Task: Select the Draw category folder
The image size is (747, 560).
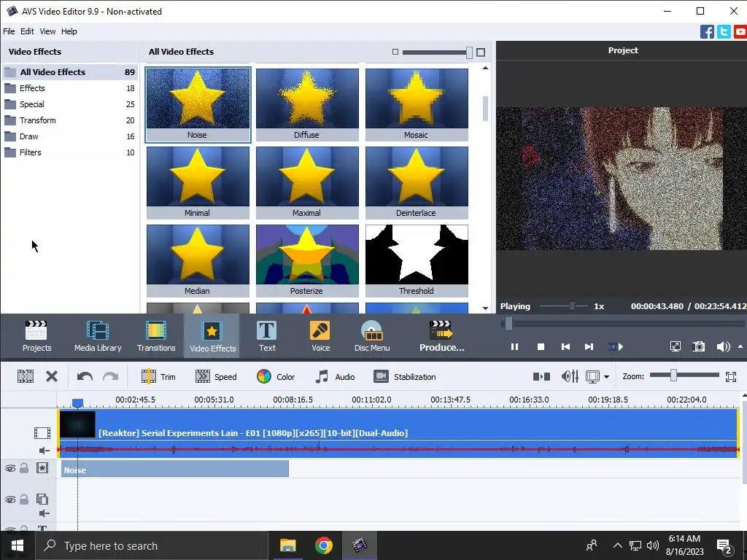Action: [x=70, y=136]
